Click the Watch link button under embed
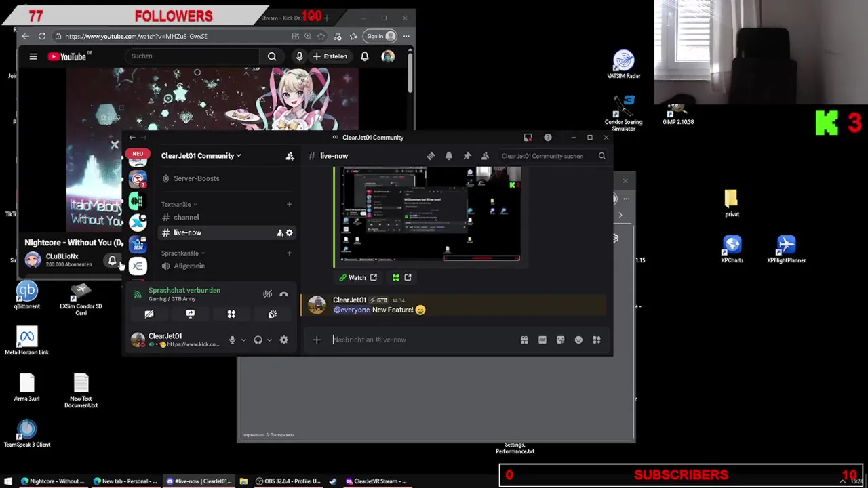 coord(358,277)
